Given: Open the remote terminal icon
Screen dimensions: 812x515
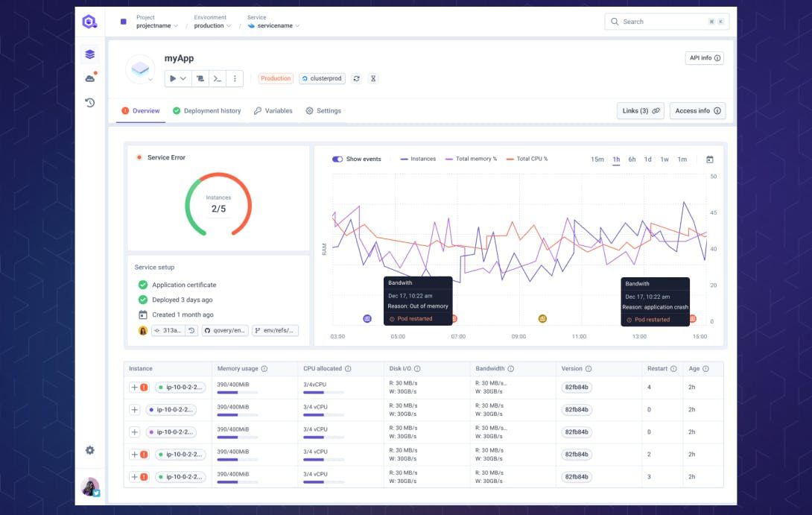Looking at the screenshot, I should click(218, 78).
